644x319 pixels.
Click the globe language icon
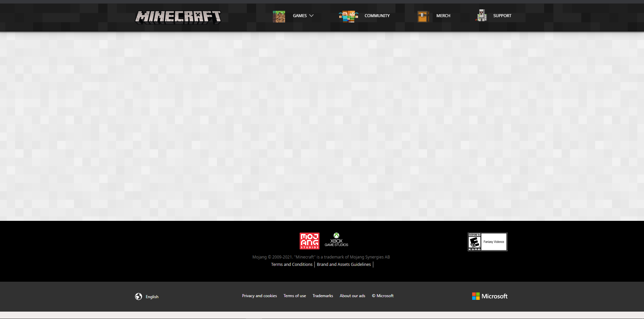[x=139, y=296]
